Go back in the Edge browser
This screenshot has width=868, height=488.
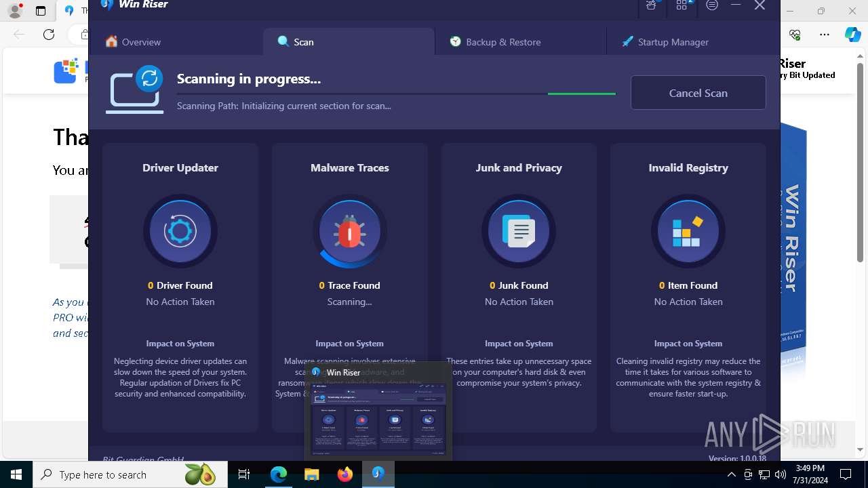point(19,35)
